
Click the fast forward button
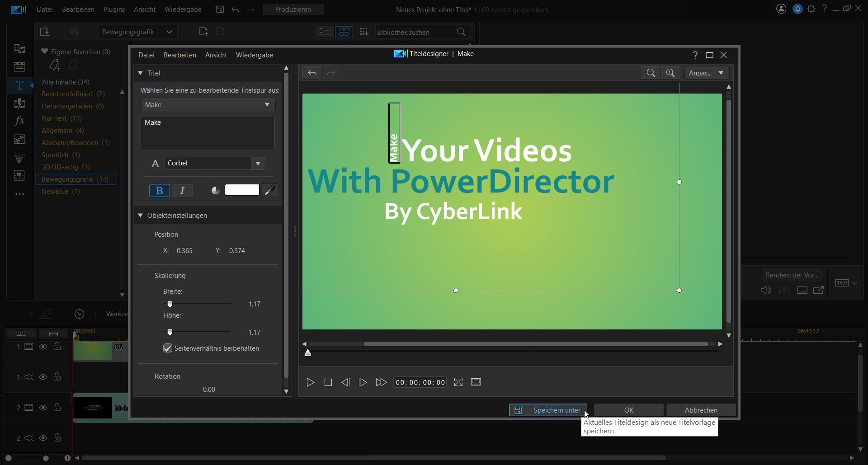point(381,382)
